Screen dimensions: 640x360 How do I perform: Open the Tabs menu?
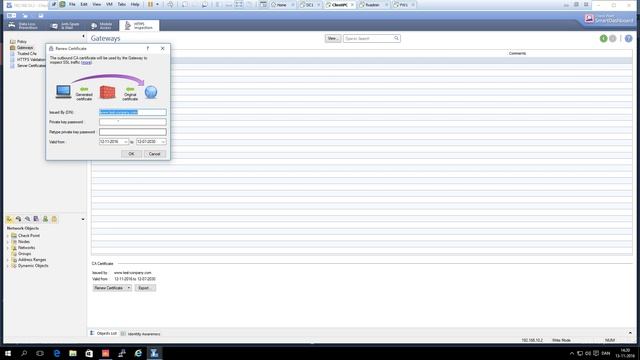(122, 4)
